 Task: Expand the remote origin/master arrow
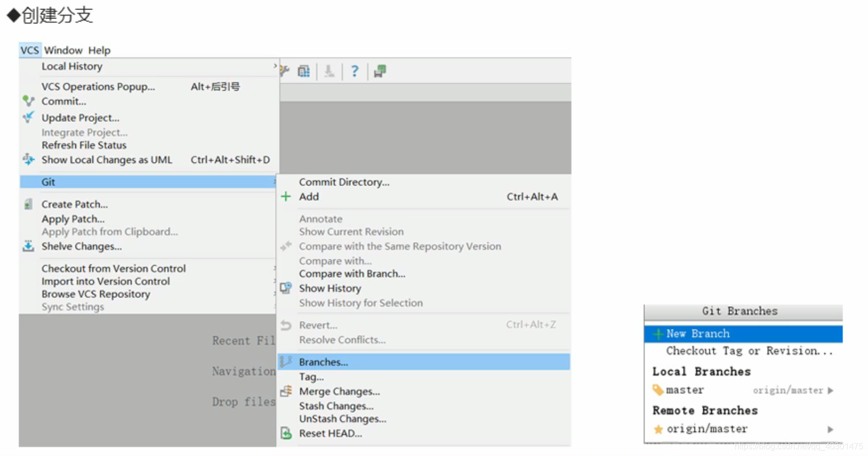(x=831, y=429)
